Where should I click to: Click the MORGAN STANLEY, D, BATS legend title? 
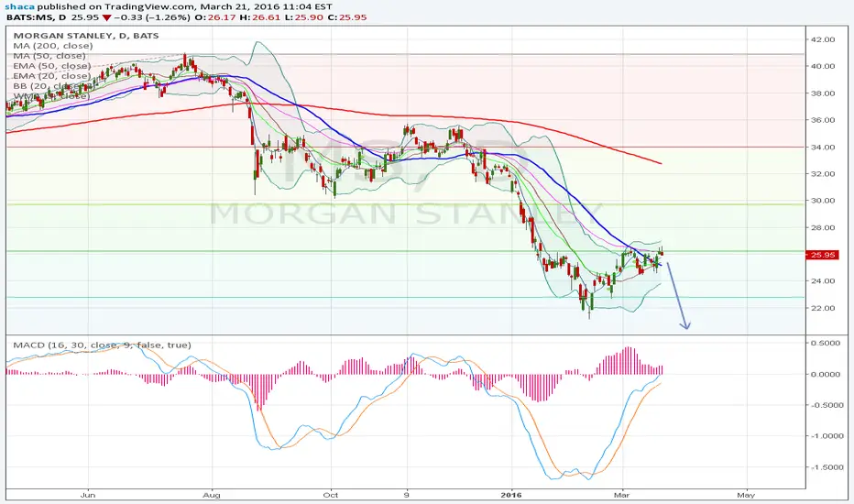coord(86,36)
